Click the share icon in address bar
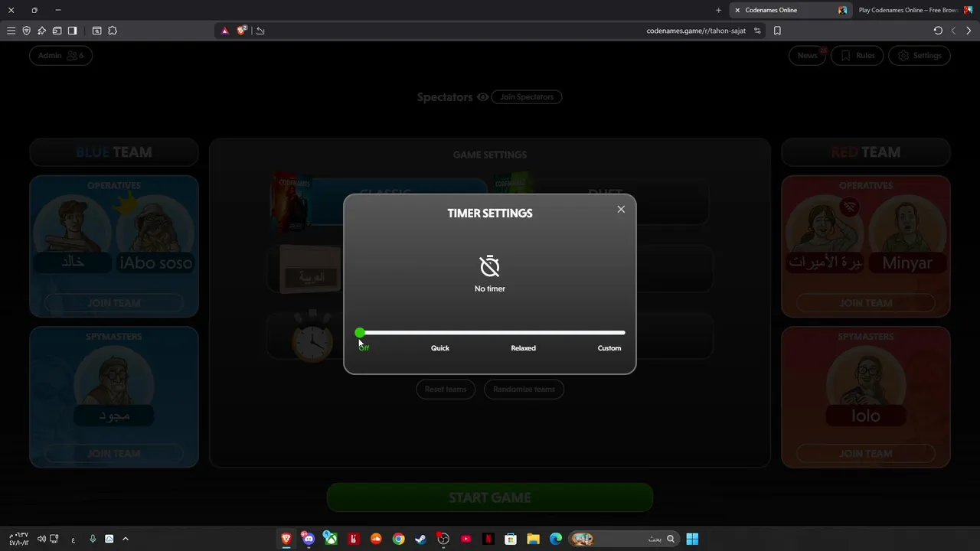 pyautogui.click(x=260, y=31)
